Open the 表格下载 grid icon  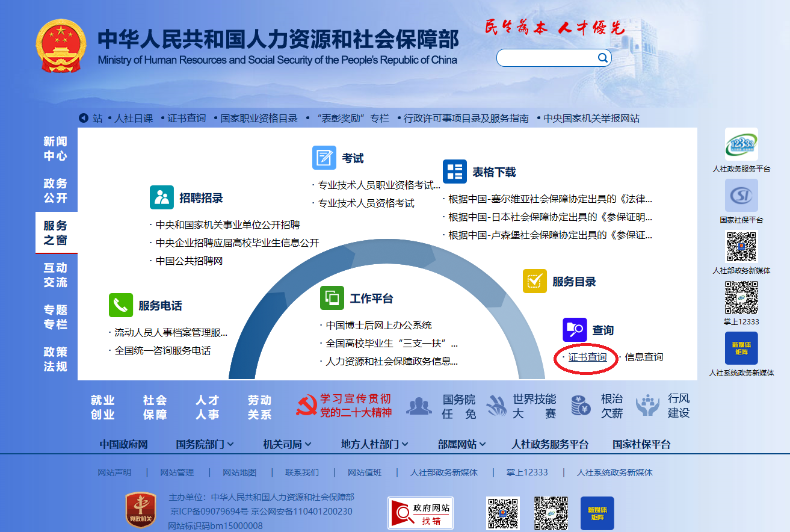point(455,172)
